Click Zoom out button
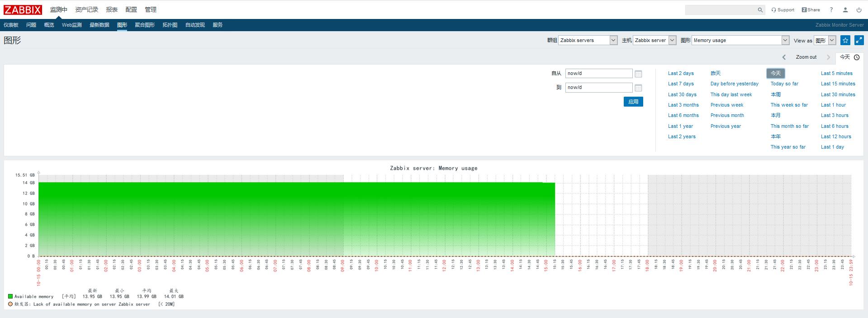The height and width of the screenshot is (318, 868). tap(806, 57)
